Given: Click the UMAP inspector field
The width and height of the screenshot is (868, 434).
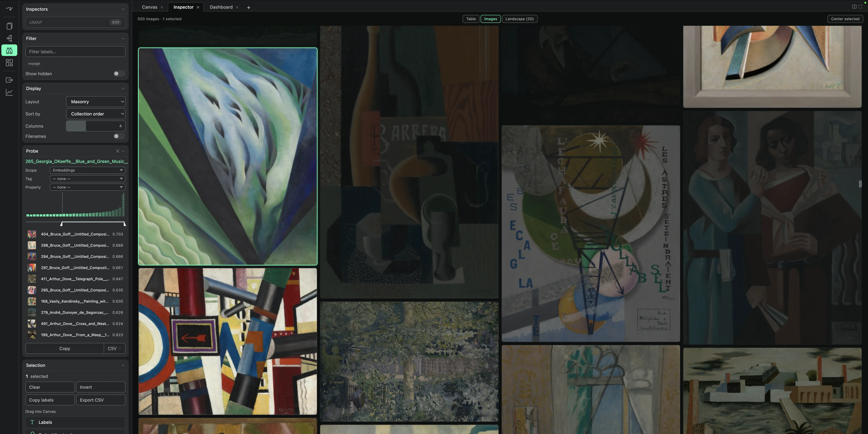Looking at the screenshot, I should pyautogui.click(x=75, y=22).
